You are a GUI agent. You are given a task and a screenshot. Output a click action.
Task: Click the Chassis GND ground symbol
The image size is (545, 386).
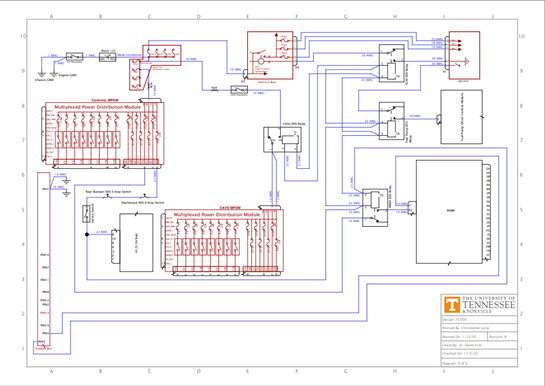pyautogui.click(x=41, y=74)
